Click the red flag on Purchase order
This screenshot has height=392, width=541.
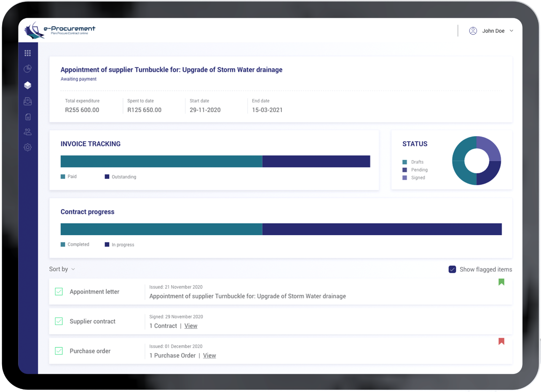(x=501, y=341)
